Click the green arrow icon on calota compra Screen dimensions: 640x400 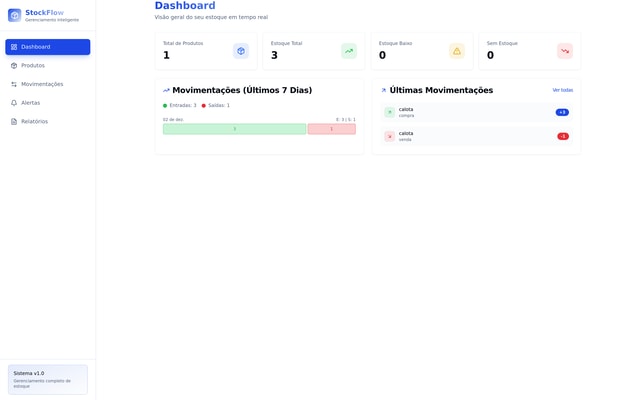[x=390, y=112]
